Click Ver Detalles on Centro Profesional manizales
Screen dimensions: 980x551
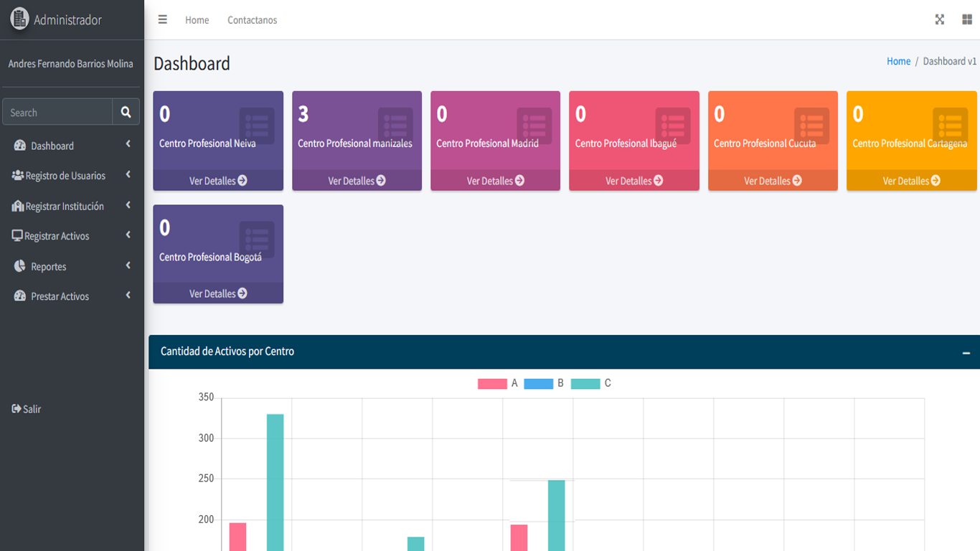(357, 180)
